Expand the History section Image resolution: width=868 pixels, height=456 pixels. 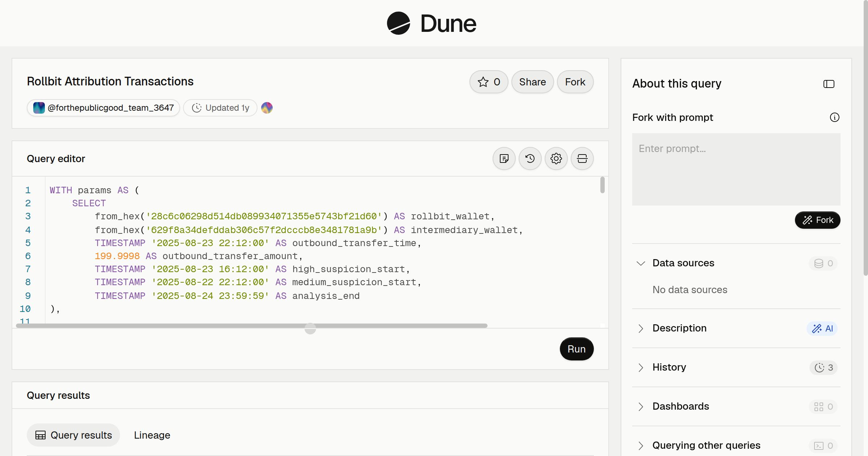pyautogui.click(x=641, y=367)
